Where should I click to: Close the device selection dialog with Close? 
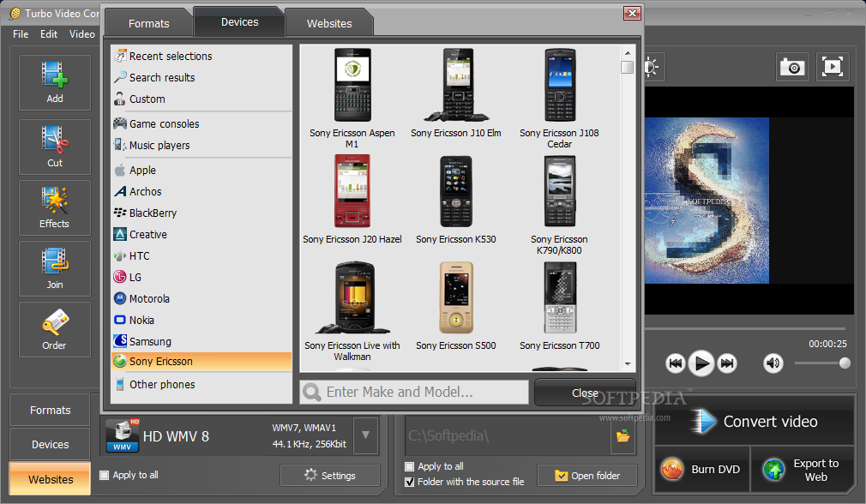click(585, 393)
